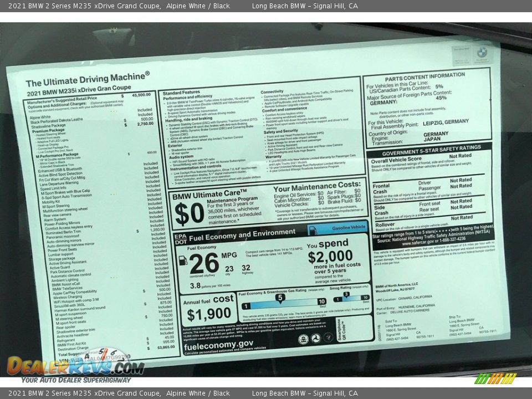Viewport: 532px width, 399px height.
Task: Click the "BMW Ultimate Care" heading
Action: click(209, 195)
